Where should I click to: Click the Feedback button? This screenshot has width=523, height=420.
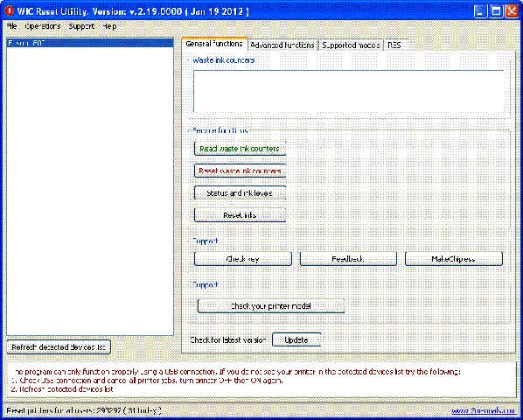point(348,259)
